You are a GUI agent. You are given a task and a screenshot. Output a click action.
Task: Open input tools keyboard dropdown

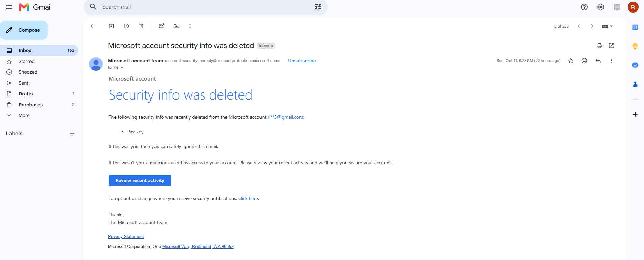[x=607, y=26]
